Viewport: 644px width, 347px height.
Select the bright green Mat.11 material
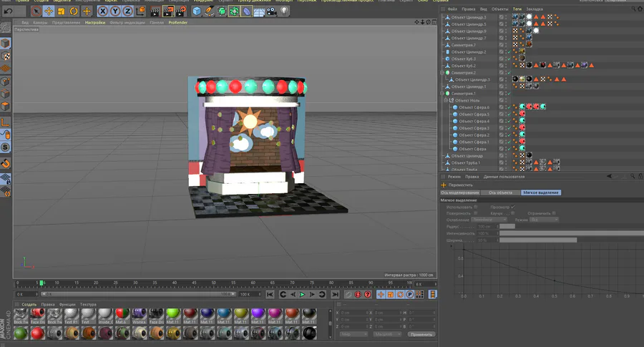(x=173, y=316)
